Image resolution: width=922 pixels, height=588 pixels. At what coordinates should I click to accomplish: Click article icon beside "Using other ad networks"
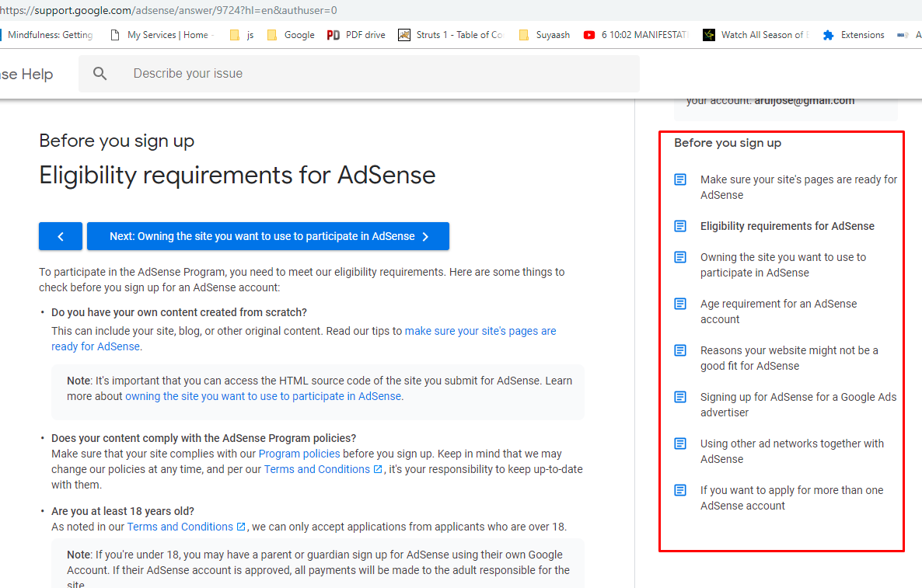[680, 444]
